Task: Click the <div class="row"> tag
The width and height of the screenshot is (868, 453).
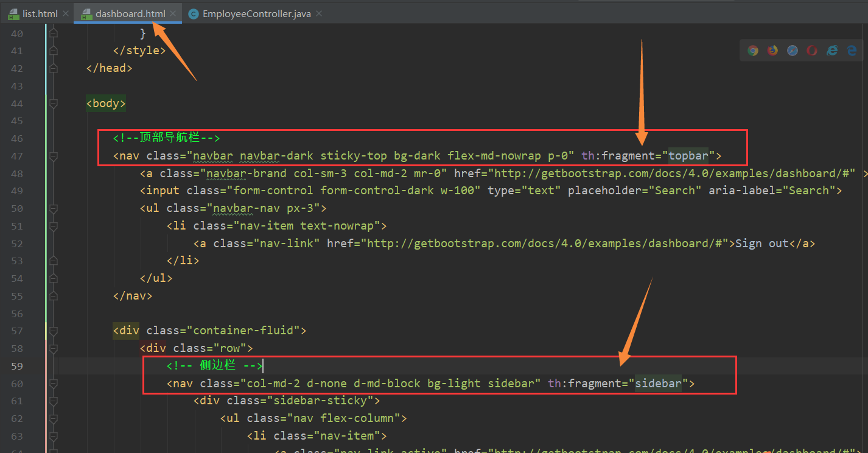Action: pyautogui.click(x=196, y=348)
